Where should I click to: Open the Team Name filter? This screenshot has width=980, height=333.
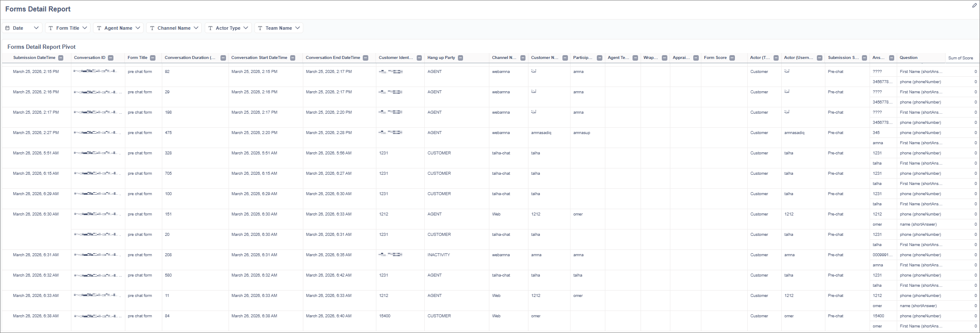[279, 28]
